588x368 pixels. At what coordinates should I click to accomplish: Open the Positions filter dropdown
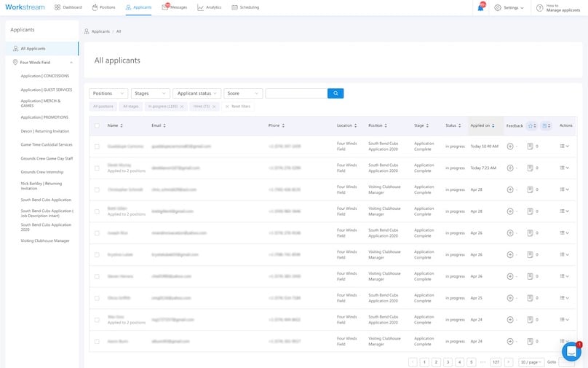click(108, 93)
